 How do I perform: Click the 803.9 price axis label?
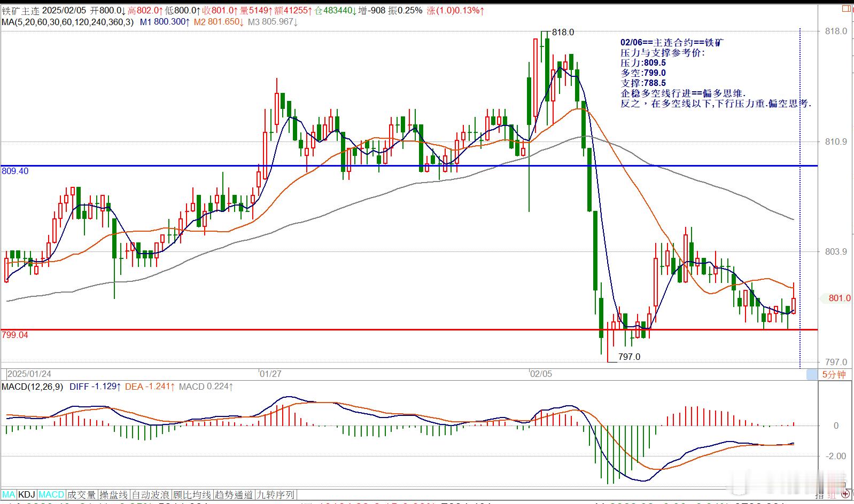pos(836,251)
